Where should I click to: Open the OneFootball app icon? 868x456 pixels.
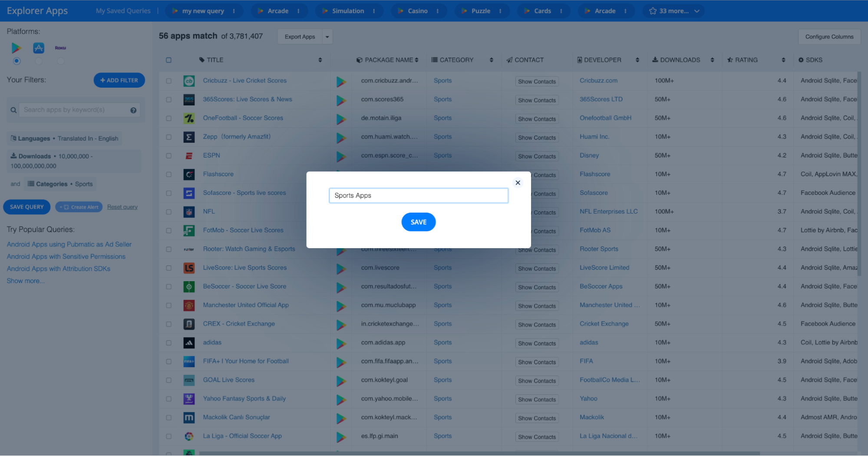[x=189, y=118]
